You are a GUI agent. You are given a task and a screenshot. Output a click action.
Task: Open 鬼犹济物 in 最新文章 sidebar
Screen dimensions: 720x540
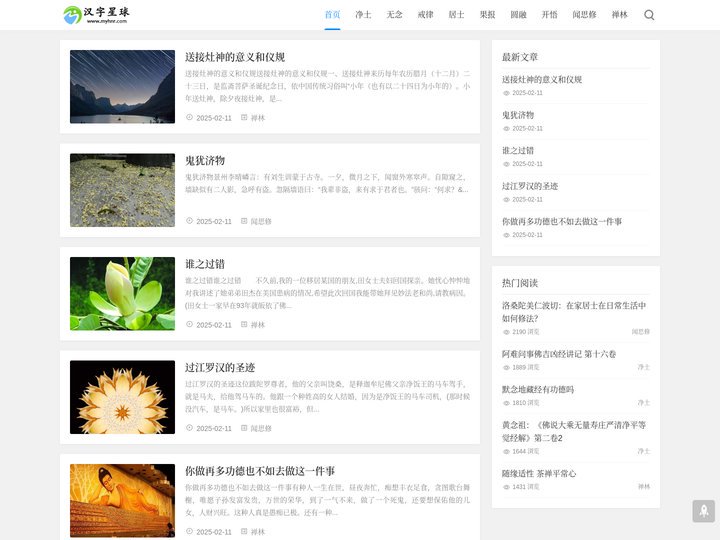(x=518, y=115)
